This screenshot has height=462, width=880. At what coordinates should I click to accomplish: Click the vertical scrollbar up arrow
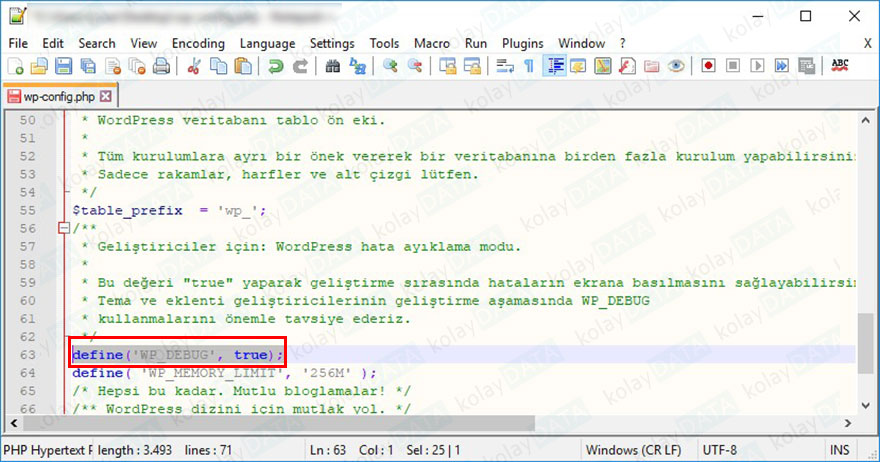(865, 120)
